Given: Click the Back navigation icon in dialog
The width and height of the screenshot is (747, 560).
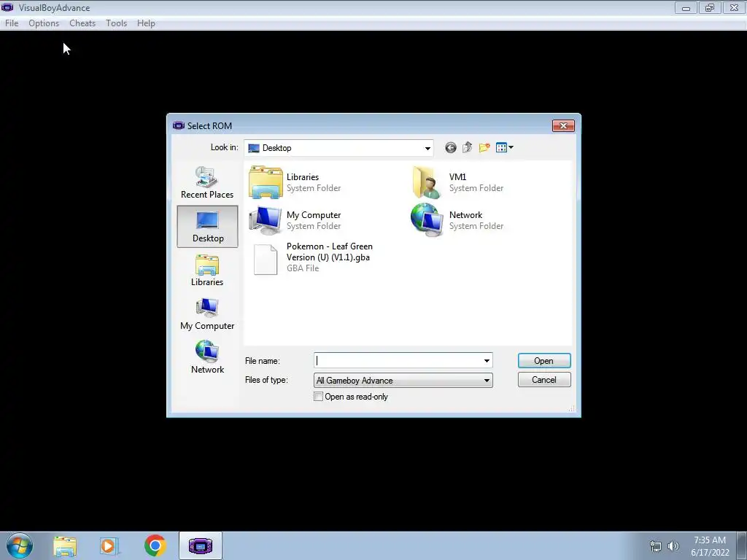Looking at the screenshot, I should point(451,147).
